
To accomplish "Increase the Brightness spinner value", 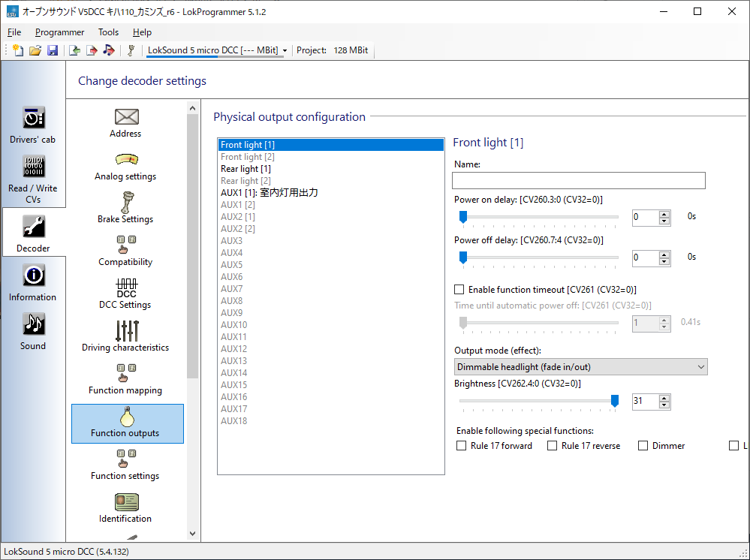I will 664,398.
